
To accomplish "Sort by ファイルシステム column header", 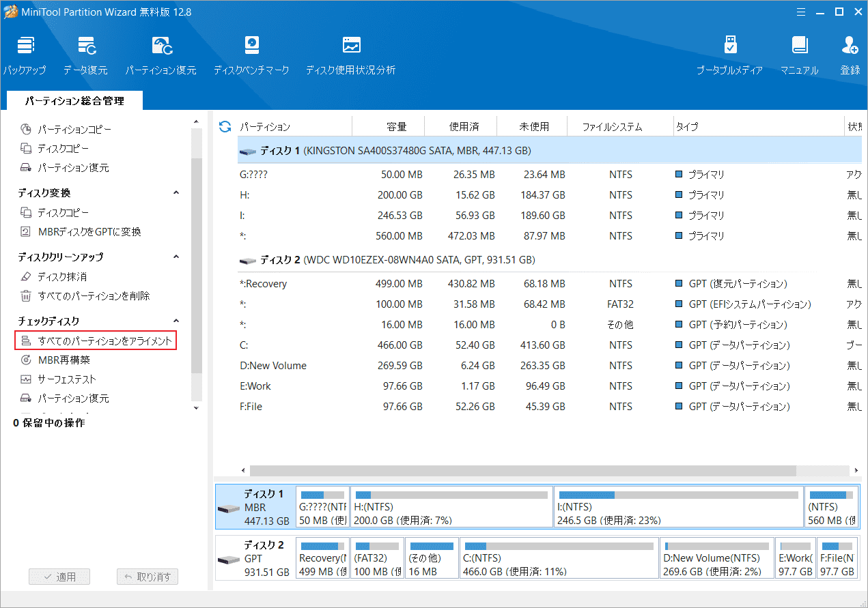I will pos(620,126).
